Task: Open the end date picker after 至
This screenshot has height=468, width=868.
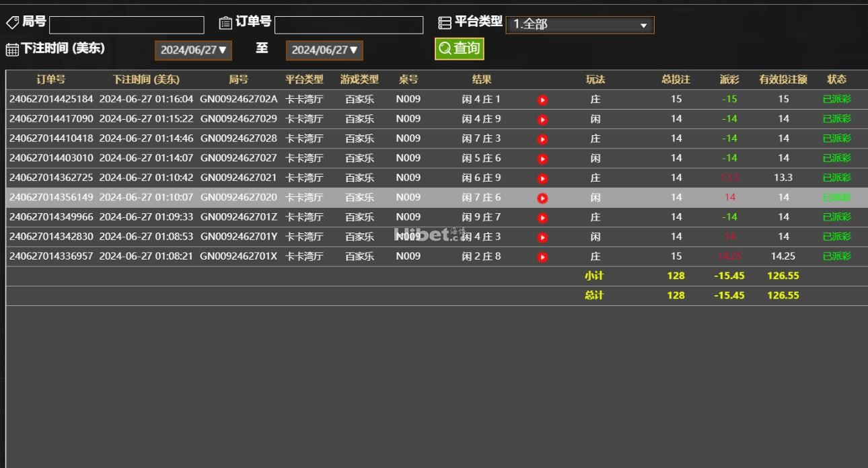Action: click(324, 50)
